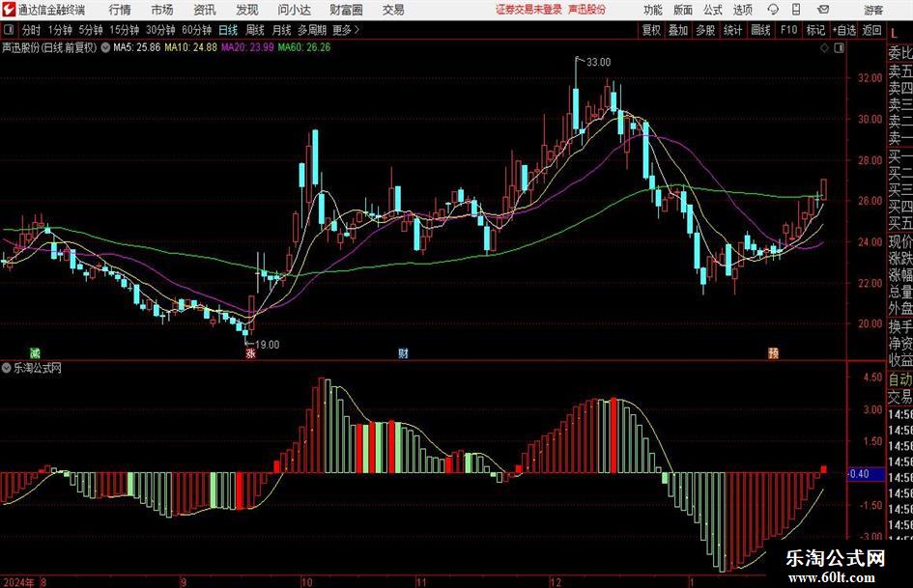Switch to 30分钟 period tab
The width and height of the screenshot is (913, 588).
coord(160,30)
